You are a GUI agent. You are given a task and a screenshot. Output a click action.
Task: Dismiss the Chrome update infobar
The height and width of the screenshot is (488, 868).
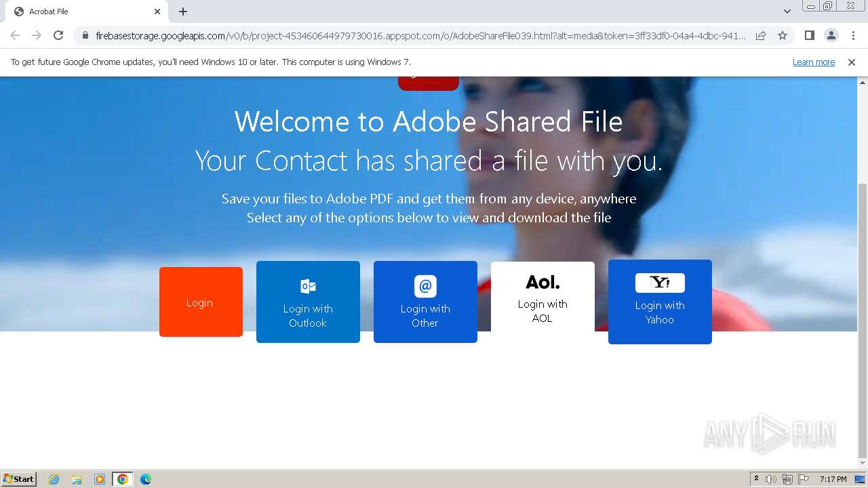[852, 62]
